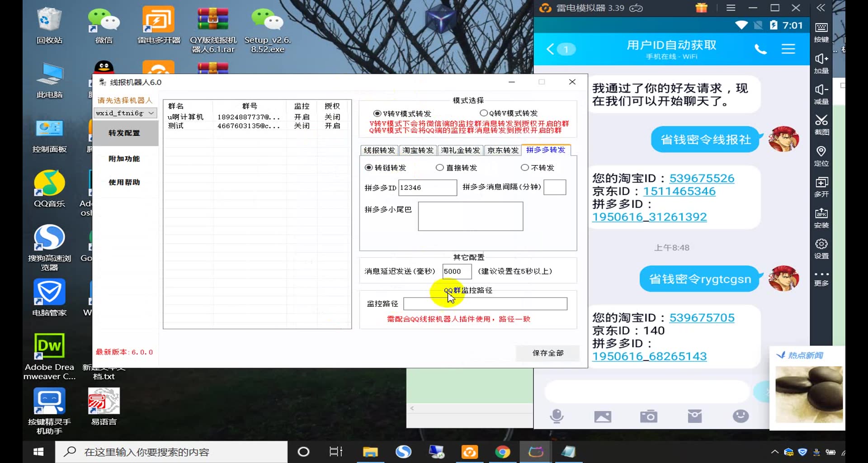Viewport: 868px width, 463px height.
Task: Select Q转V模式转发 radio button
Action: 509,113
